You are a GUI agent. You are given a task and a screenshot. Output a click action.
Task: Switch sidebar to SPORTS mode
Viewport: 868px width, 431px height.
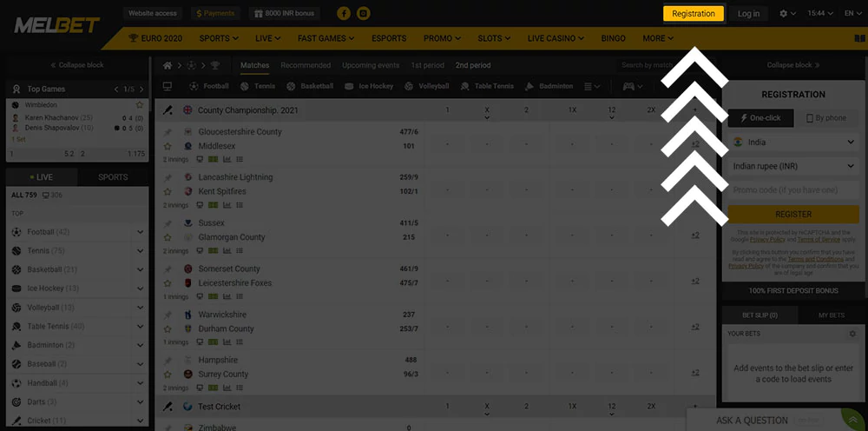tap(113, 177)
